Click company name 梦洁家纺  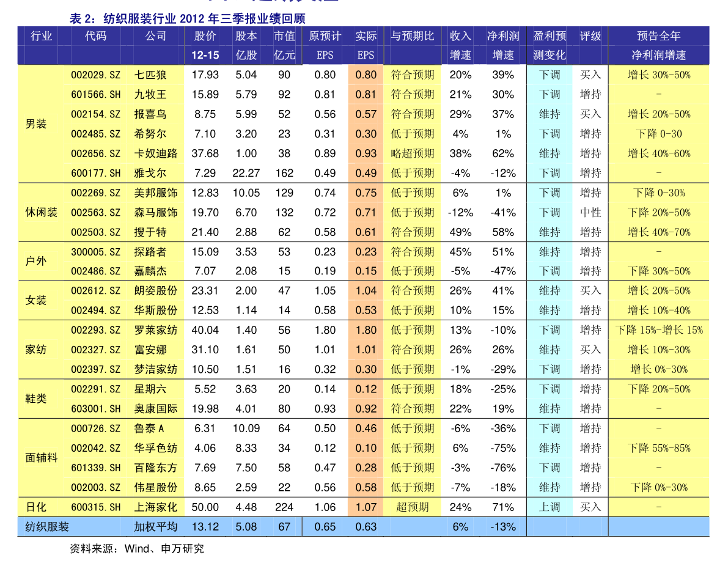click(155, 369)
